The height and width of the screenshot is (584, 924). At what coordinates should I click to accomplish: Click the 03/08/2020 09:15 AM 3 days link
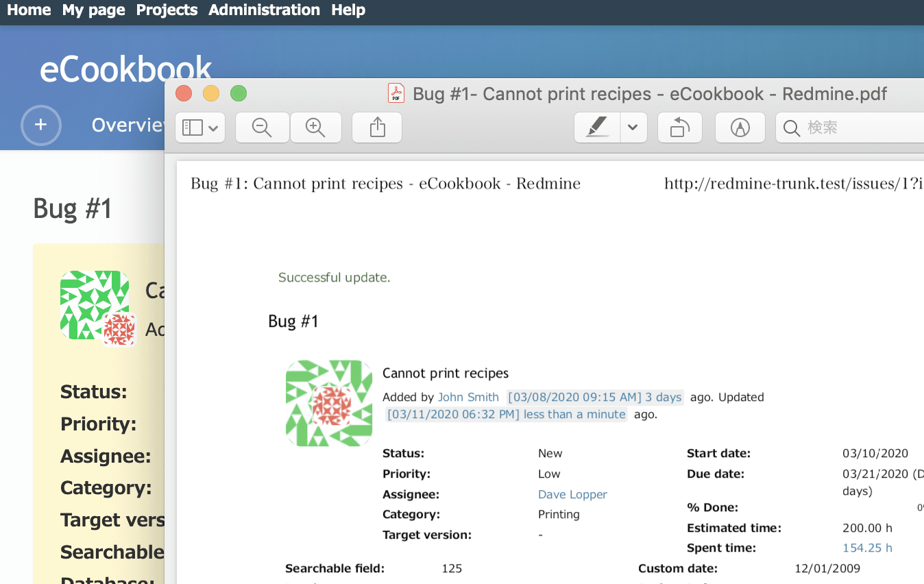pyautogui.click(x=595, y=397)
